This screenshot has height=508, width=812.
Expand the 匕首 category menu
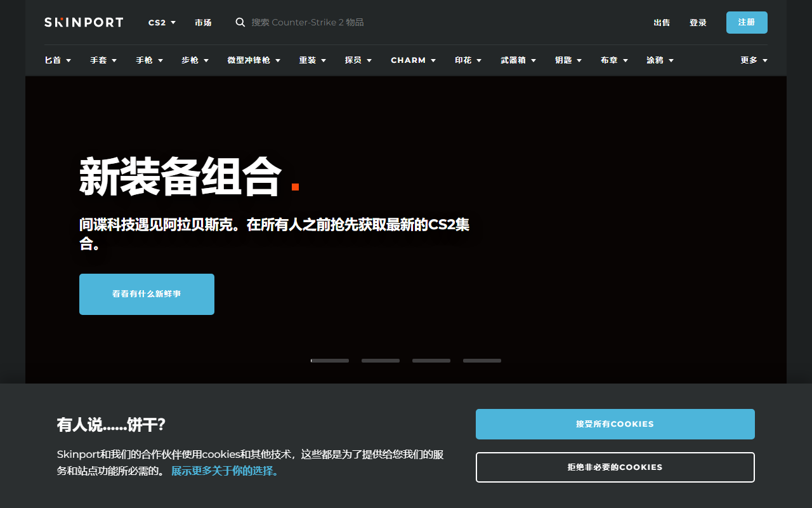point(58,60)
